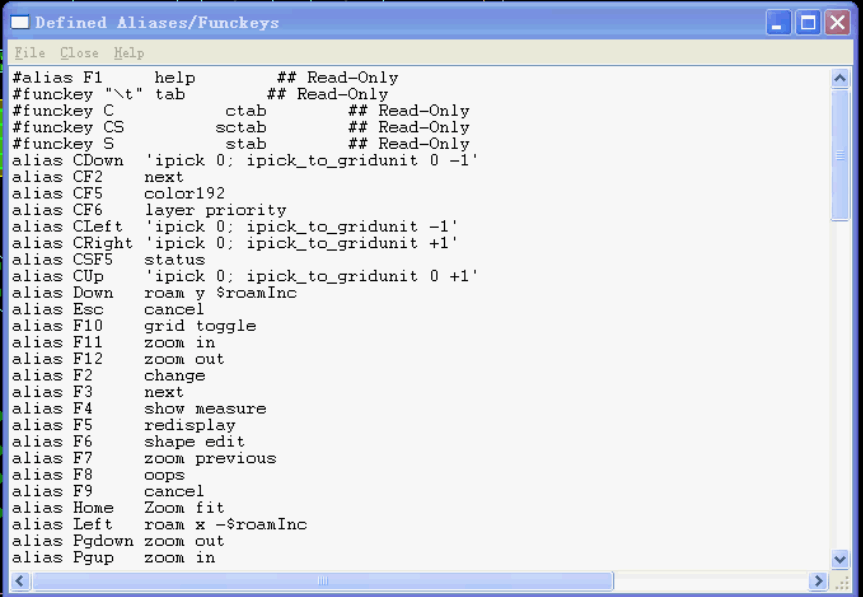Click the horizontal scrollbar thumb
The image size is (863, 597).
coord(323,580)
